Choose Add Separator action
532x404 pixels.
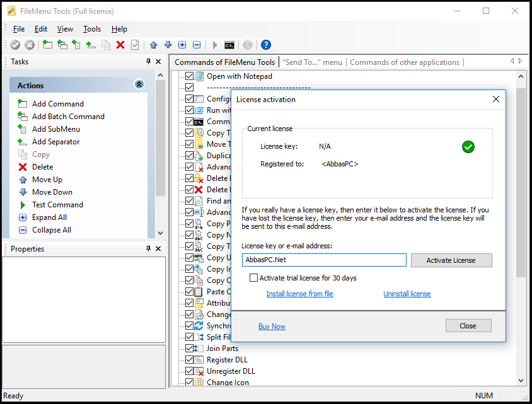click(x=55, y=142)
